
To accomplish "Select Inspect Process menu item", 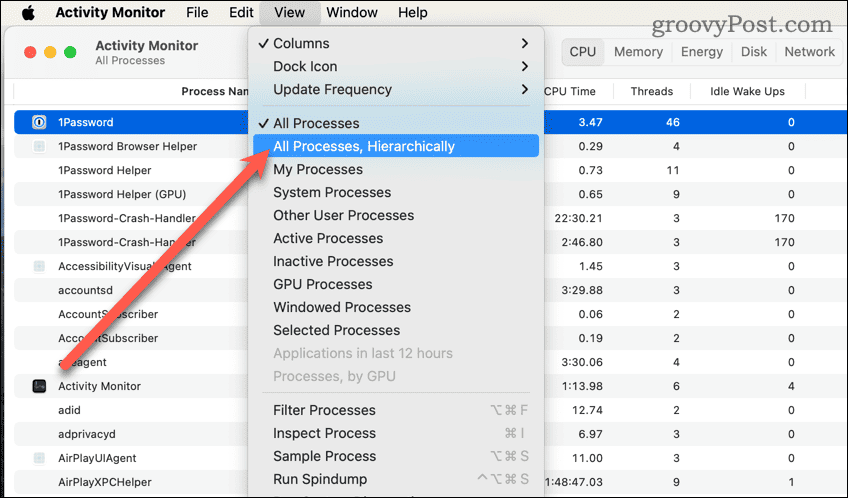I will 396,433.
